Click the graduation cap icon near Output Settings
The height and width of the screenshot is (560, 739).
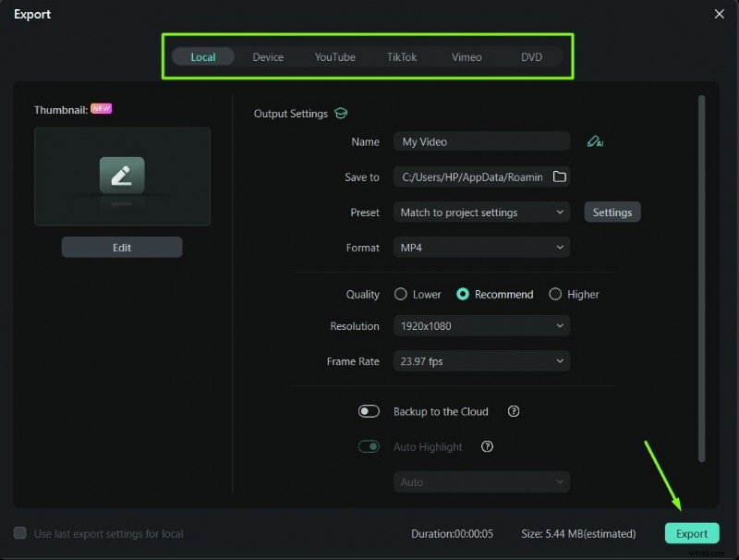[x=341, y=113]
